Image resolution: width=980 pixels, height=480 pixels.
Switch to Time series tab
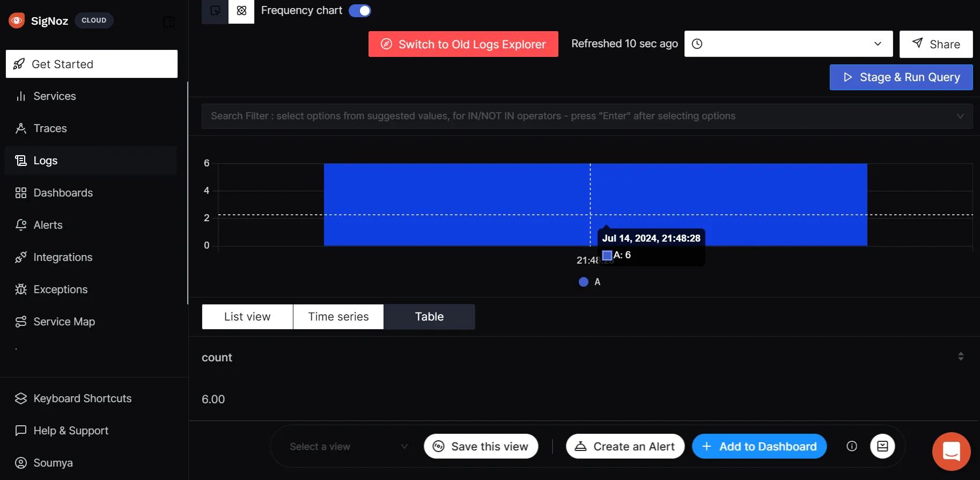(x=338, y=317)
